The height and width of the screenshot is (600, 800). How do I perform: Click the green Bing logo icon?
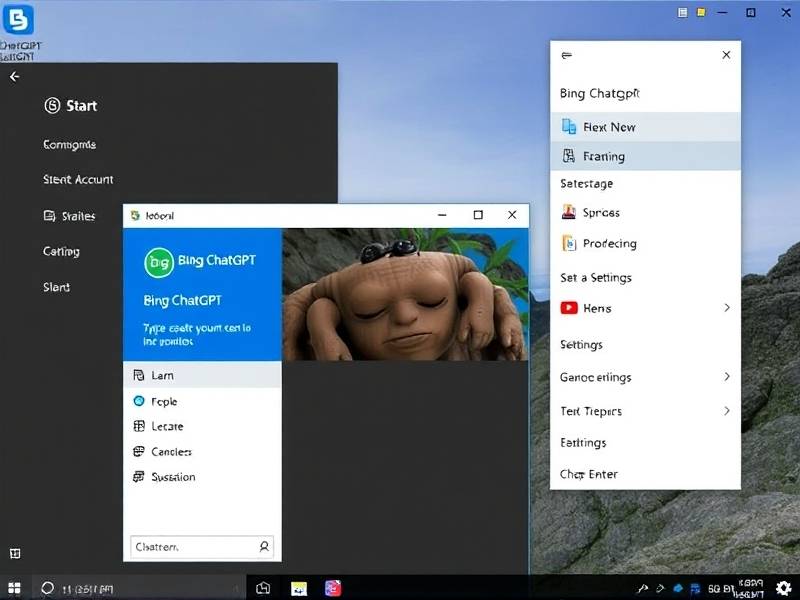(x=158, y=262)
